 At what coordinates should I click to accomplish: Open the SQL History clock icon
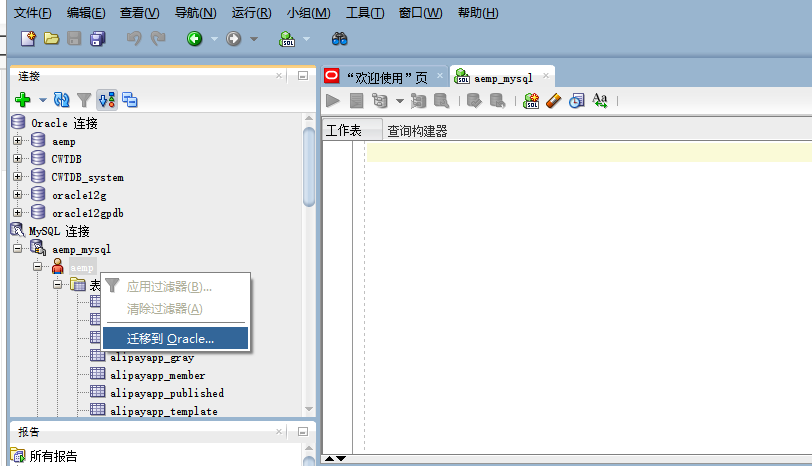point(576,100)
